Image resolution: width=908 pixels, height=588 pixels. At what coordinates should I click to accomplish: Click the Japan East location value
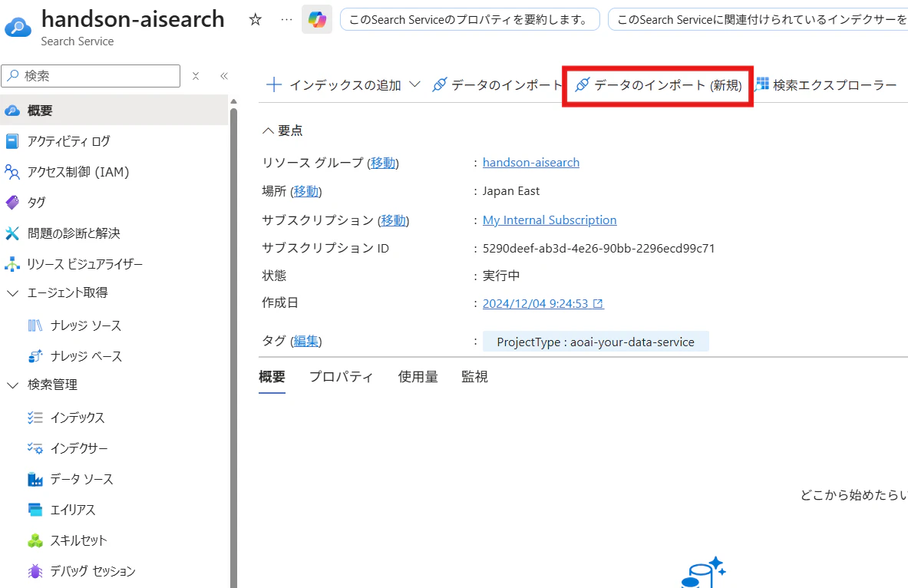[510, 191]
